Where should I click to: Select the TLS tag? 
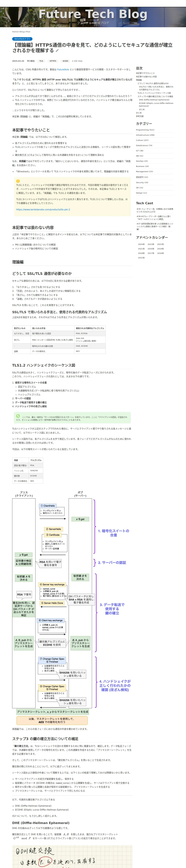[x=41, y=61]
